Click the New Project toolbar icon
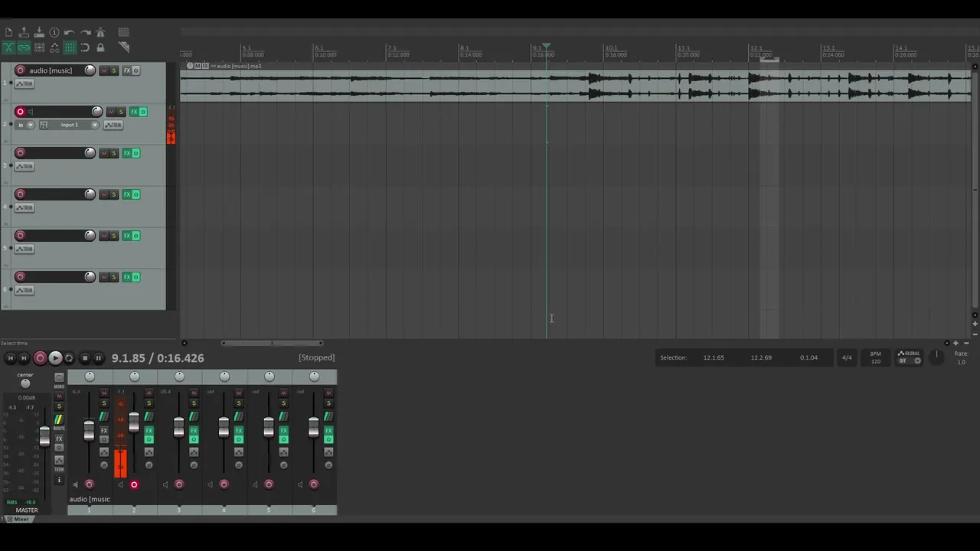 pyautogui.click(x=8, y=32)
